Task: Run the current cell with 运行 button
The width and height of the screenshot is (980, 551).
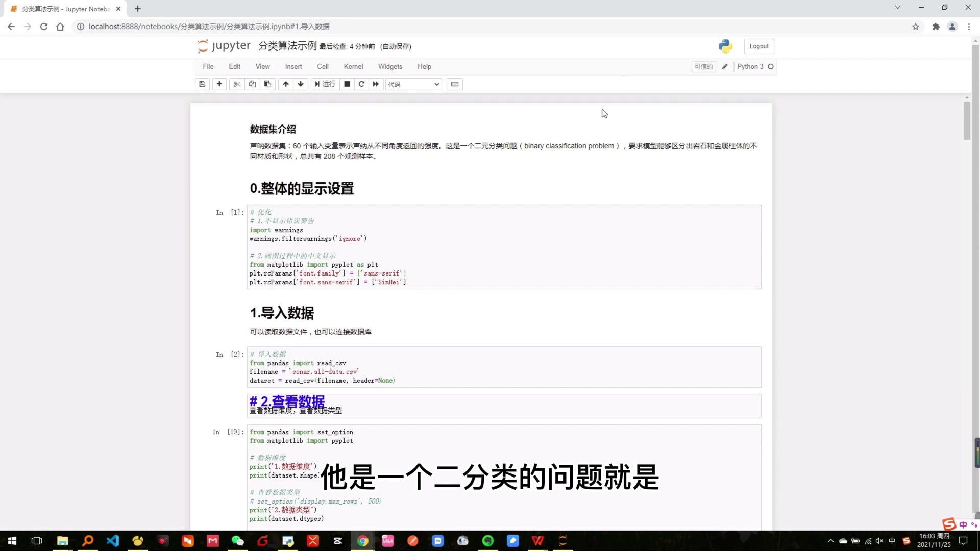Action: [x=325, y=84]
